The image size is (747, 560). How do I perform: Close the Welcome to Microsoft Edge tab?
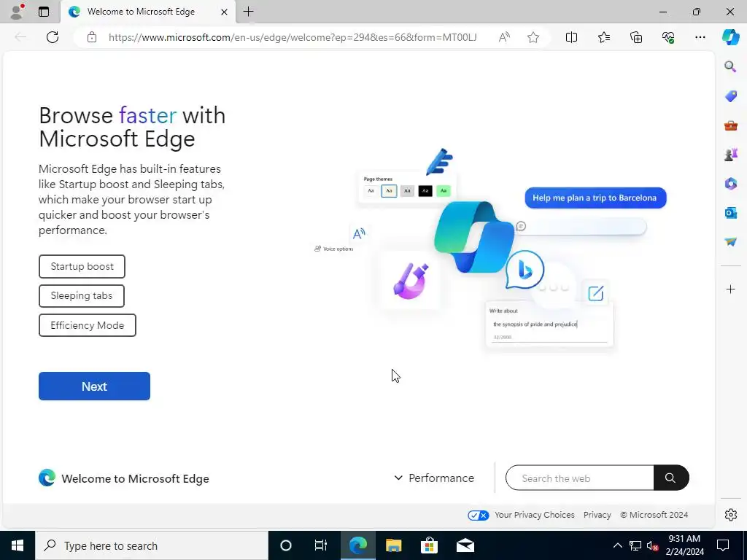[x=224, y=12]
